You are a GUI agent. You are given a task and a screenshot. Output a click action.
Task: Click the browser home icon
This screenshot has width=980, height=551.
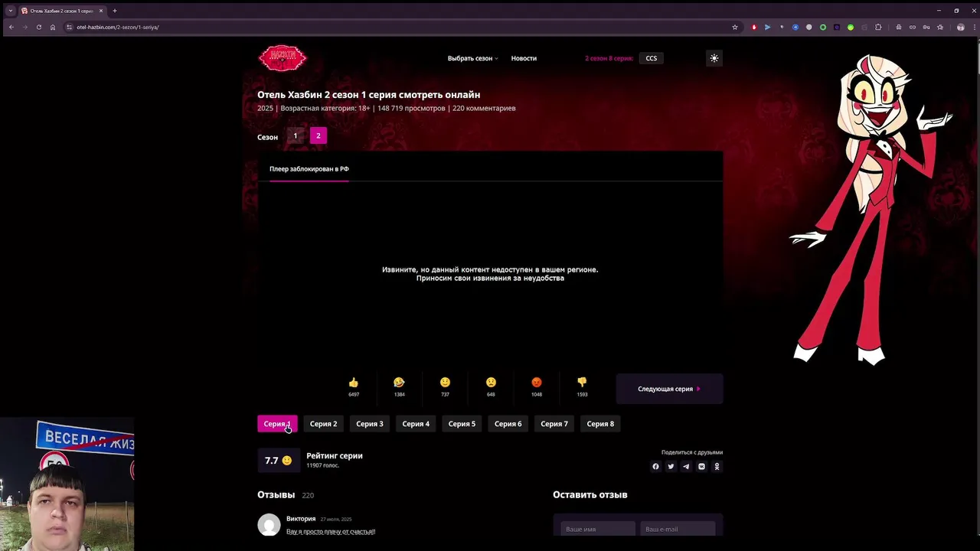53,27
